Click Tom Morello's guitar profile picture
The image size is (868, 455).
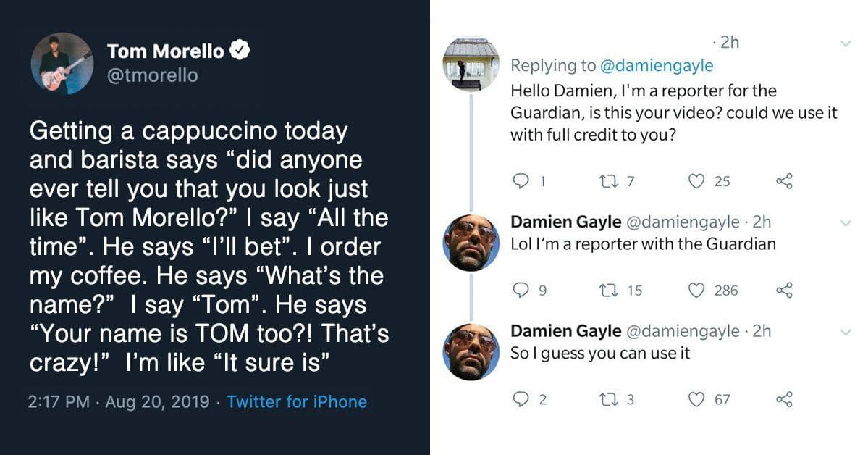point(62,63)
